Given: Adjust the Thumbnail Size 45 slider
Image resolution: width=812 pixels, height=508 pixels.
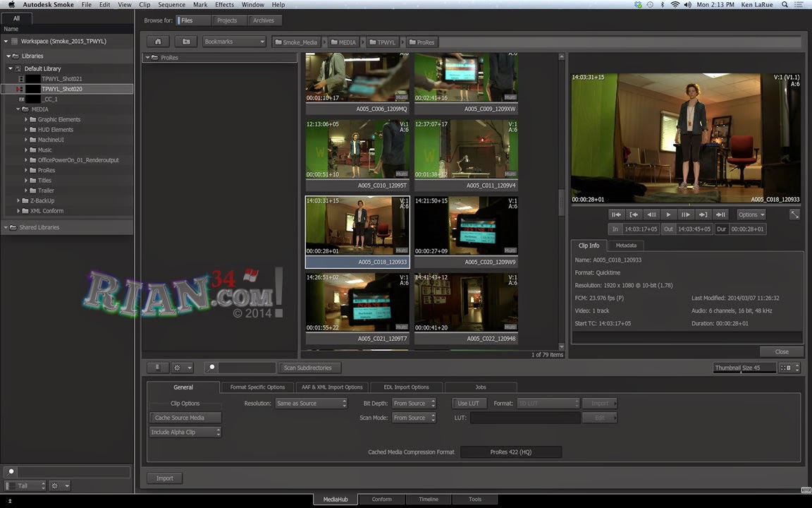Looking at the screenshot, I should click(744, 368).
